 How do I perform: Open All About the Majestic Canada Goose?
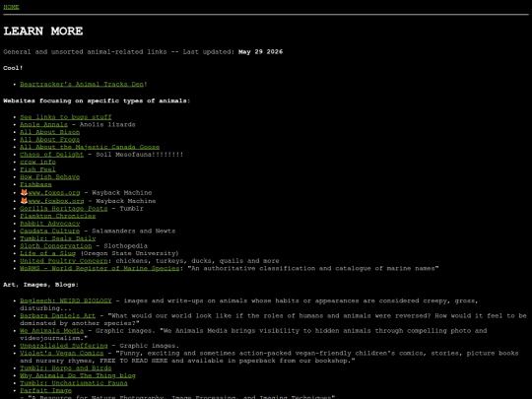(x=90, y=147)
